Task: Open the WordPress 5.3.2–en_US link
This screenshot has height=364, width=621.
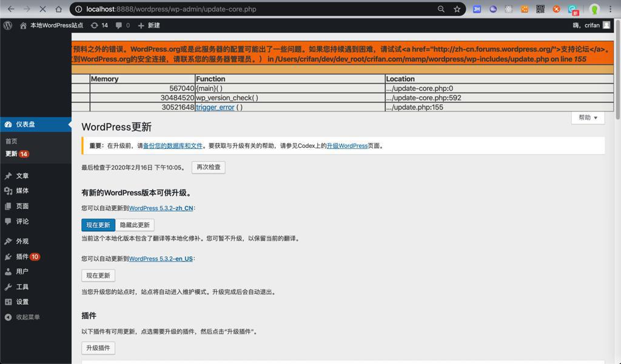Action: coord(161,259)
